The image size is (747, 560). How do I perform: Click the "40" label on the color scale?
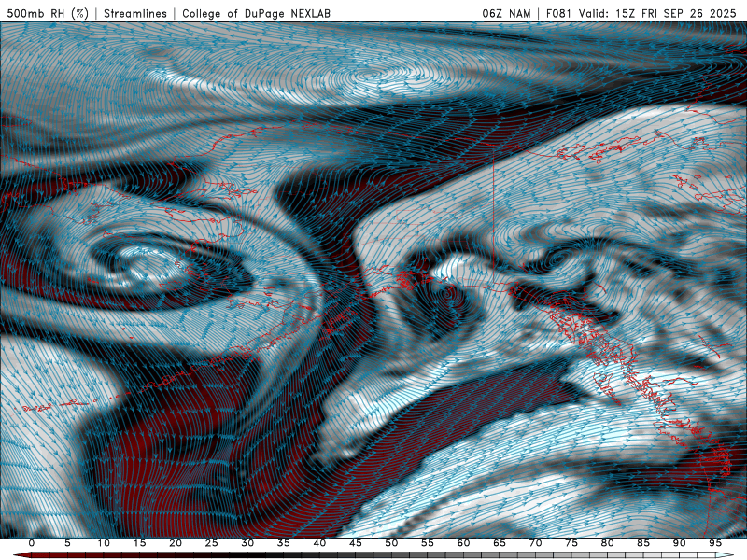click(319, 543)
